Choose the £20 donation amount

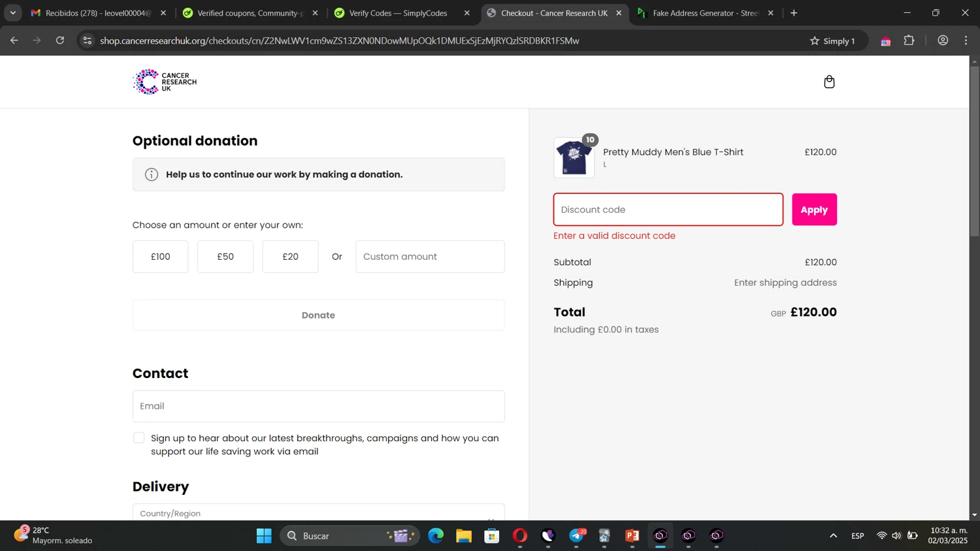pos(290,257)
